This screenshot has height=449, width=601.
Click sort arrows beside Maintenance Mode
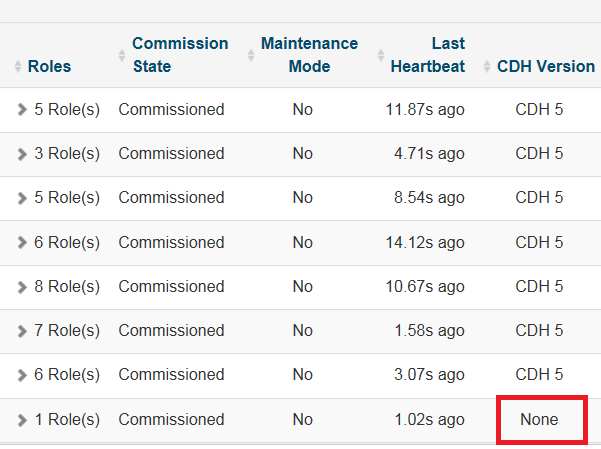[250, 55]
